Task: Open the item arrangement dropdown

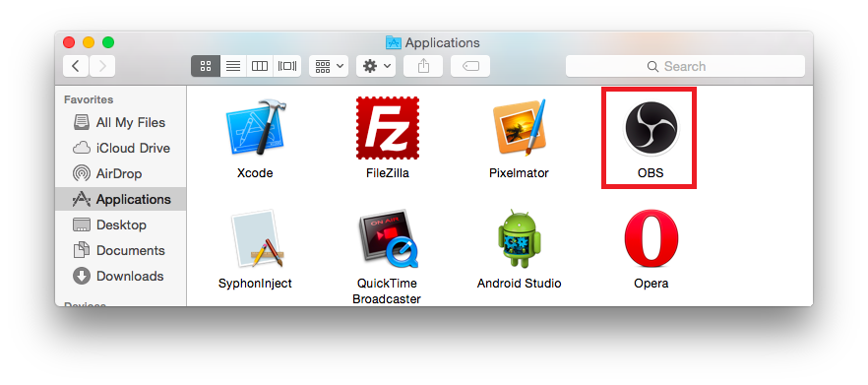Action: tap(329, 67)
